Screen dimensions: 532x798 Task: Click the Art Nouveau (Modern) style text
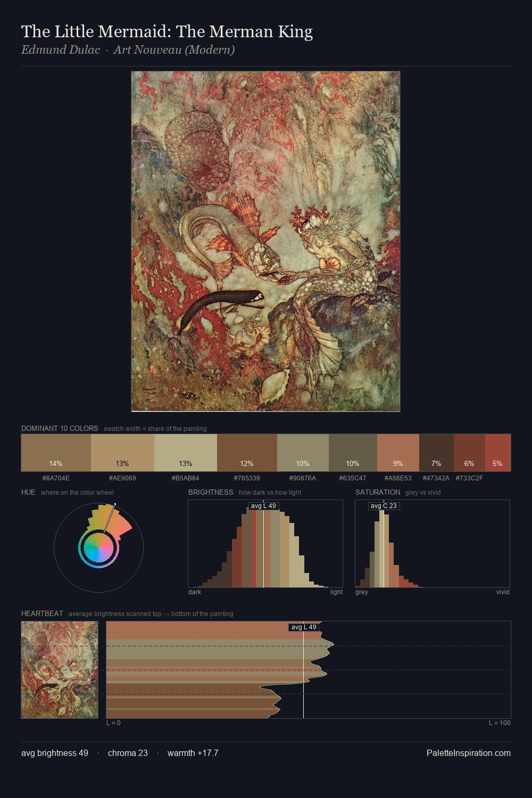[x=174, y=50]
